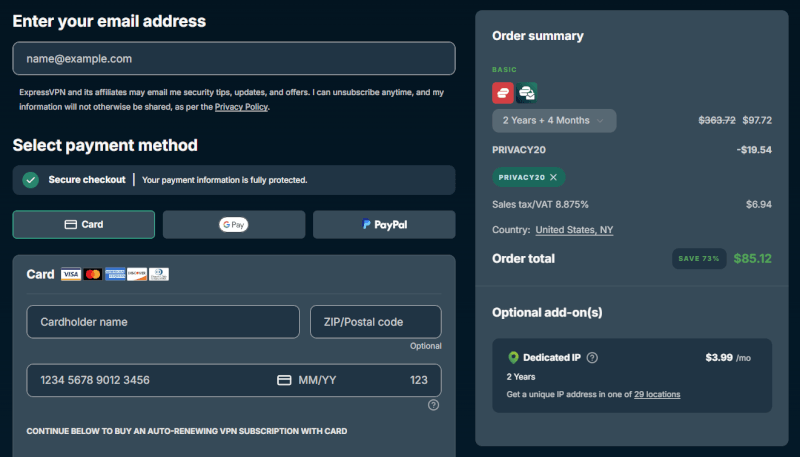
Task: Click the Dedicated IP location pin icon
Action: 513,358
